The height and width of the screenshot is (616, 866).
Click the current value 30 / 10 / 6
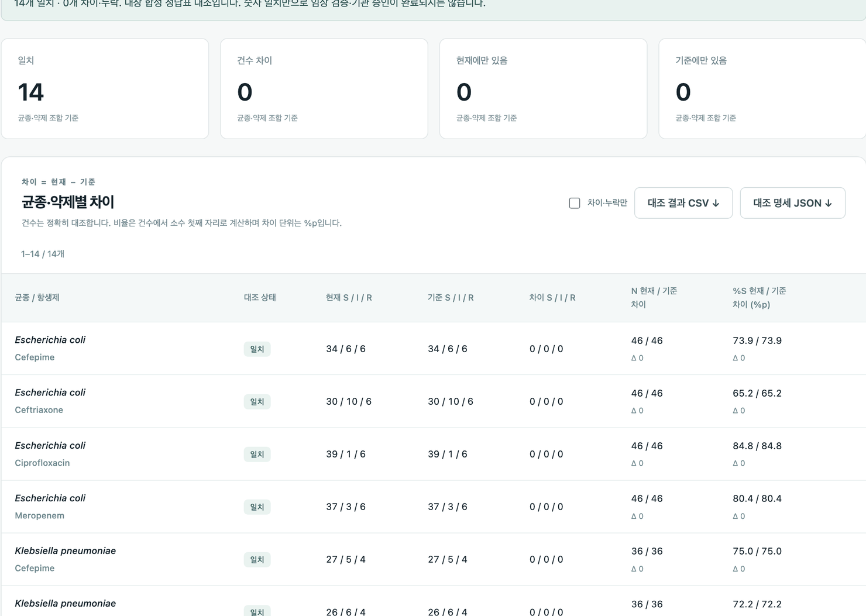click(349, 402)
